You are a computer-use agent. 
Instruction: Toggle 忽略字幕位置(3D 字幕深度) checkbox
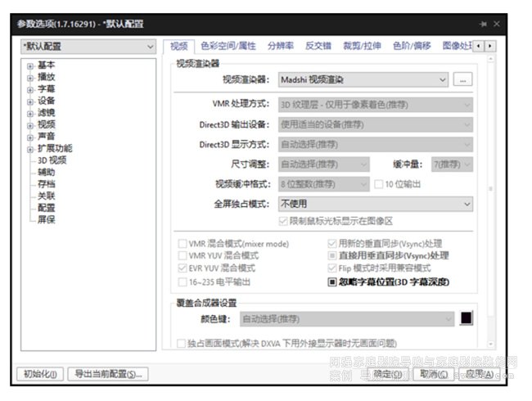333,282
